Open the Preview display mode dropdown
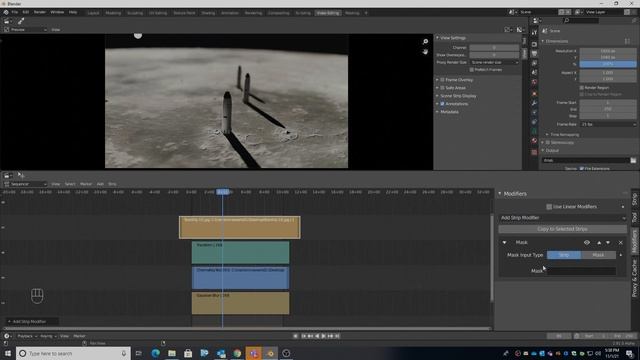 click(26, 30)
